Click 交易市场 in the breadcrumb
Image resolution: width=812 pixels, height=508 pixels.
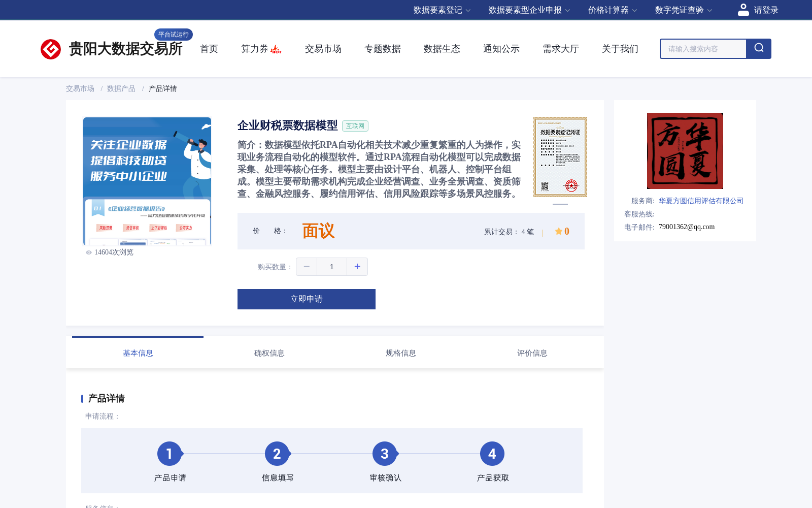(x=80, y=88)
